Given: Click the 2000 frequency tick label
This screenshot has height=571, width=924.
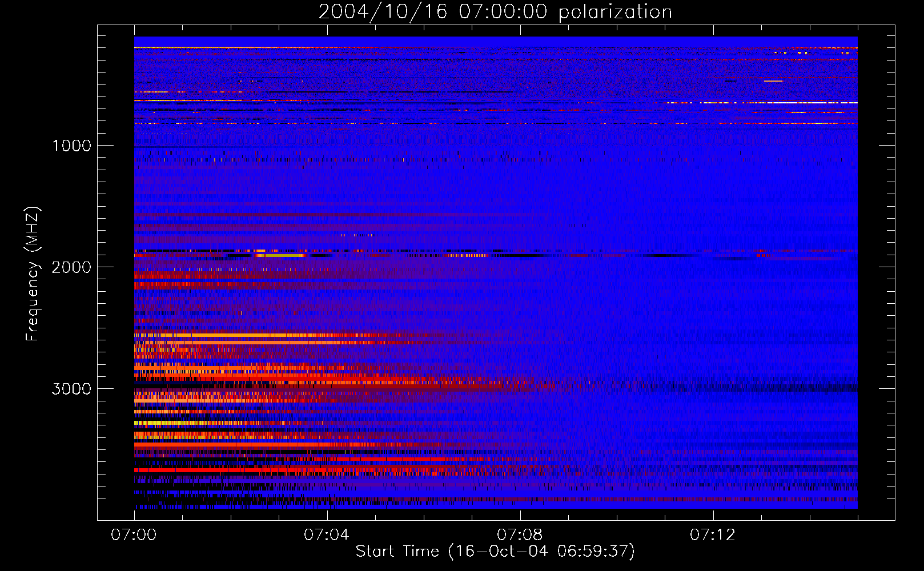Looking at the screenshot, I should pos(71,267).
